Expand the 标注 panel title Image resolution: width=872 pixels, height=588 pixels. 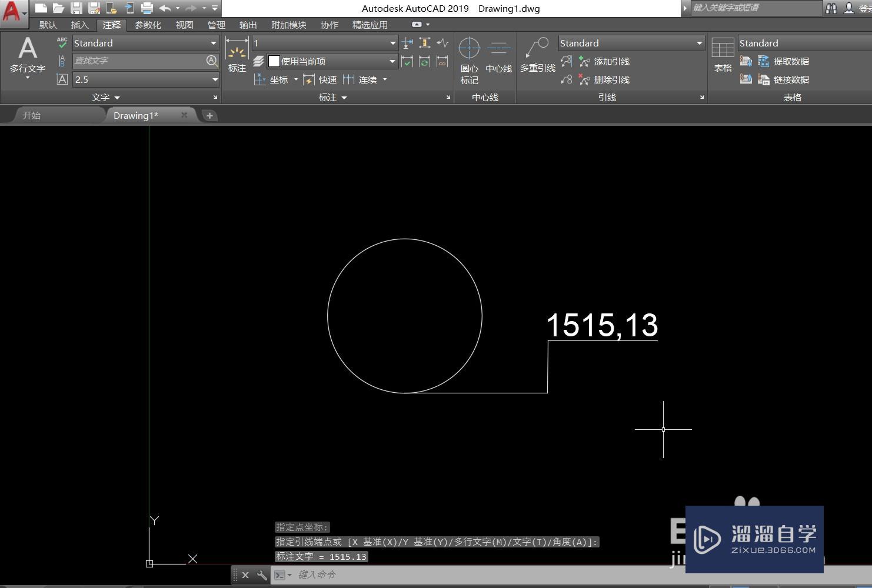(x=332, y=98)
